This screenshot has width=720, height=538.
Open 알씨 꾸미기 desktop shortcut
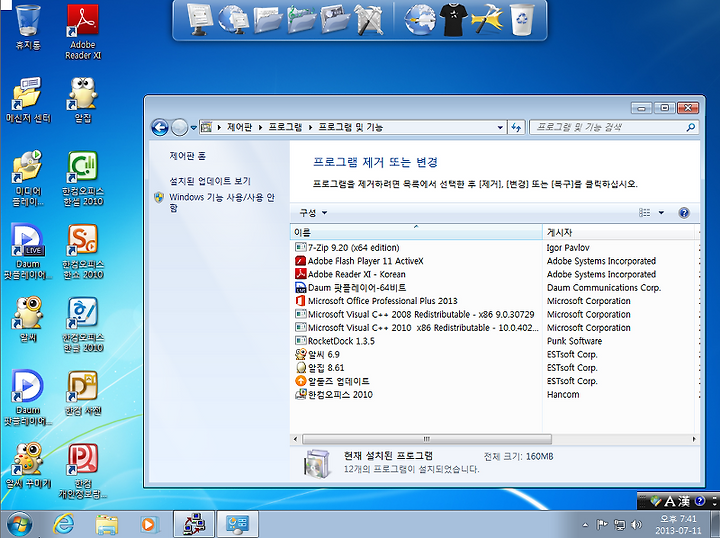click(28, 465)
